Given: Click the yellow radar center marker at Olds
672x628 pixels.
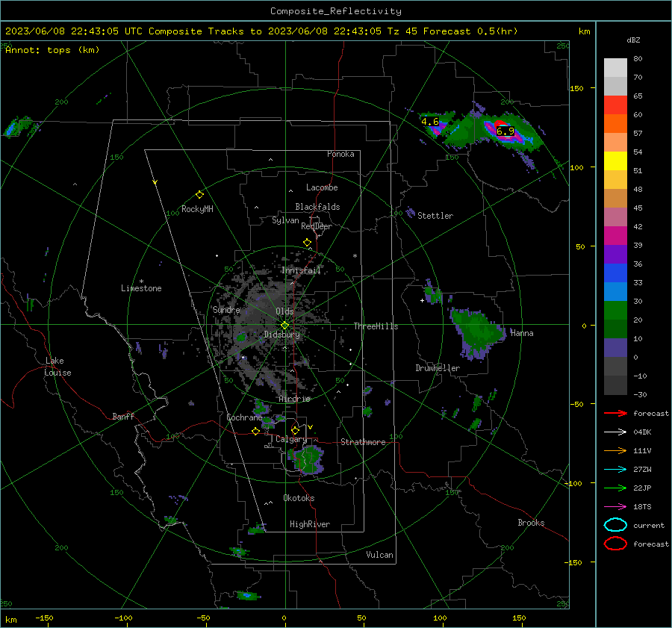Looking at the screenshot, I should click(284, 326).
